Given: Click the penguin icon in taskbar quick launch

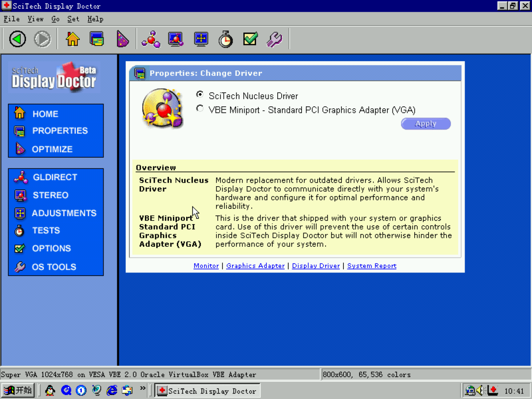Looking at the screenshot, I should 50,391.
